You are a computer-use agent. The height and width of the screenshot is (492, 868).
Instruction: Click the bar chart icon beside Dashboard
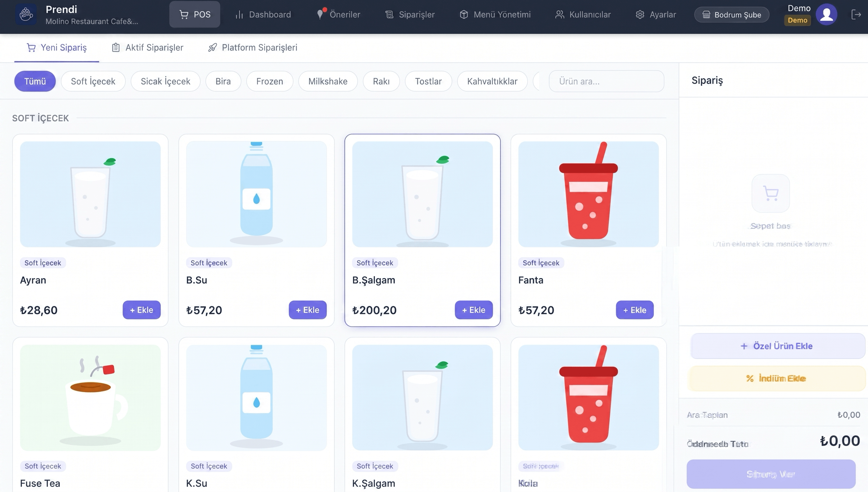pyautogui.click(x=239, y=14)
